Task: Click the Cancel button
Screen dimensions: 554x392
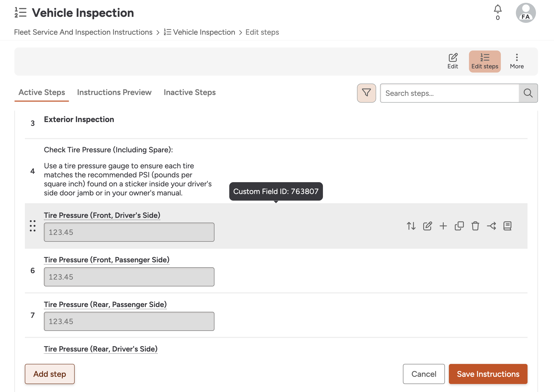Action: coord(424,374)
